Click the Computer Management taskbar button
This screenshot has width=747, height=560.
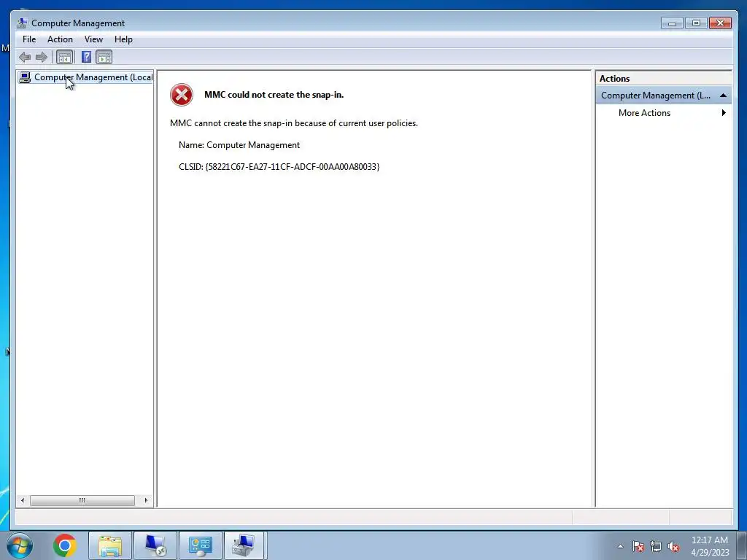pyautogui.click(x=244, y=545)
